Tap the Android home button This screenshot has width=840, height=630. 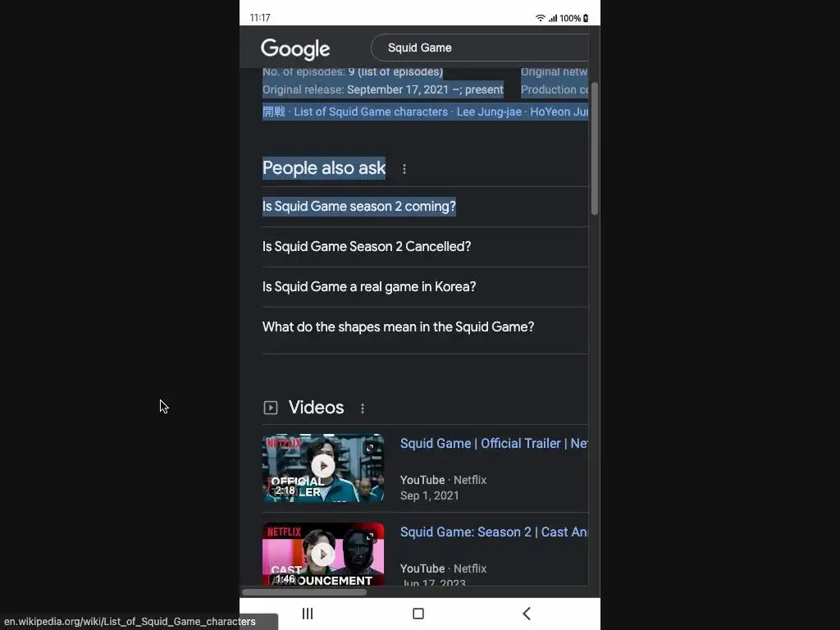coord(418,614)
